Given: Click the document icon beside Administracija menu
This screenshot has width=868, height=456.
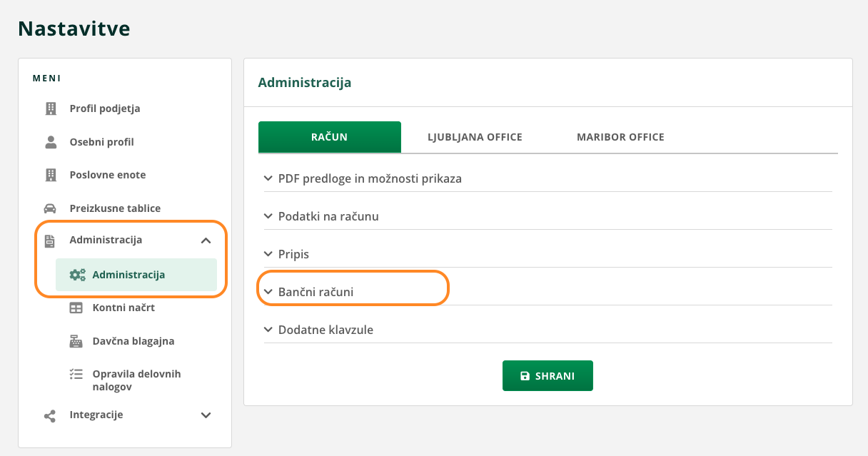Looking at the screenshot, I should coord(50,240).
